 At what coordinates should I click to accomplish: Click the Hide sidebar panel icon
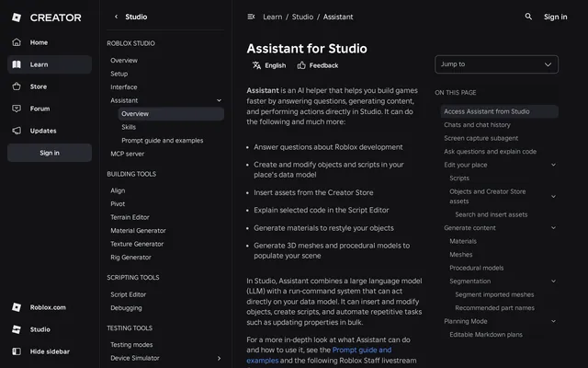(x=17, y=351)
